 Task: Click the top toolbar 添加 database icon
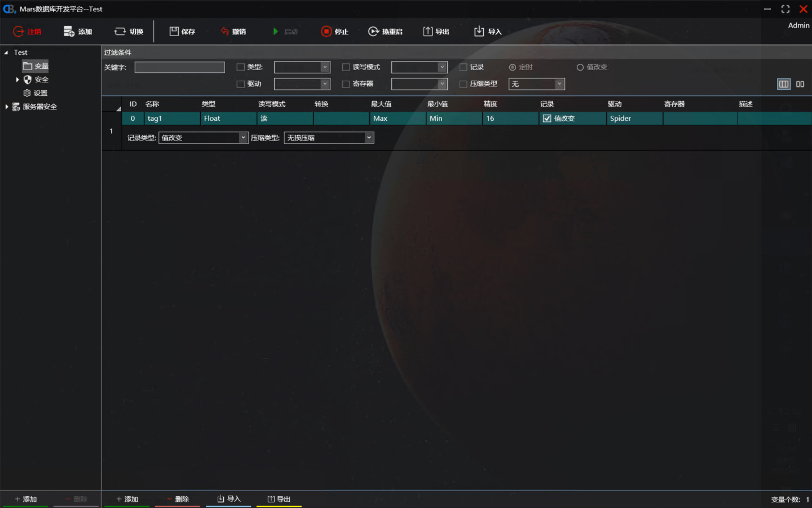pos(69,32)
